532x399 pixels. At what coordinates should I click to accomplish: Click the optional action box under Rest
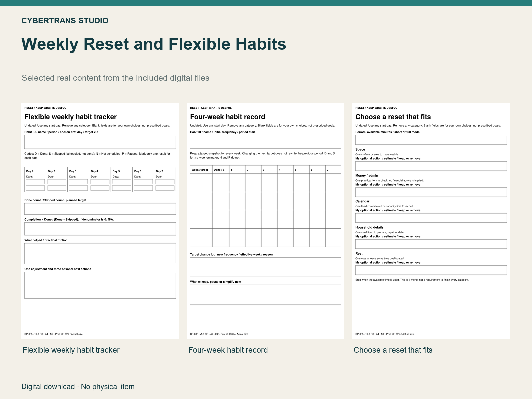point(431,270)
